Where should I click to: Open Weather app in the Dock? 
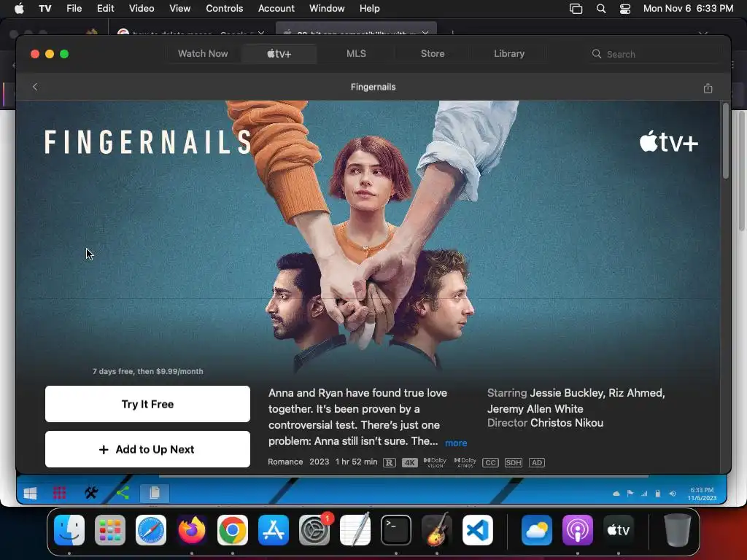tap(537, 530)
